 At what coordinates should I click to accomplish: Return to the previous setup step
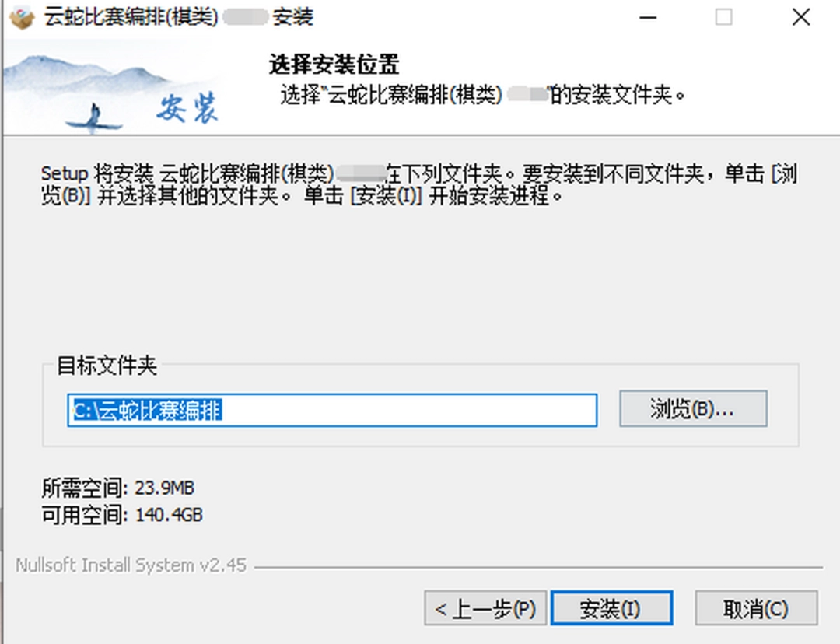(485, 609)
